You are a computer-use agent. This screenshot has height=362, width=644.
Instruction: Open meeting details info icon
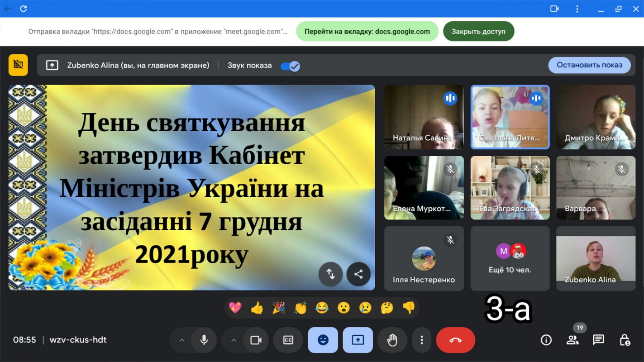coord(546,340)
